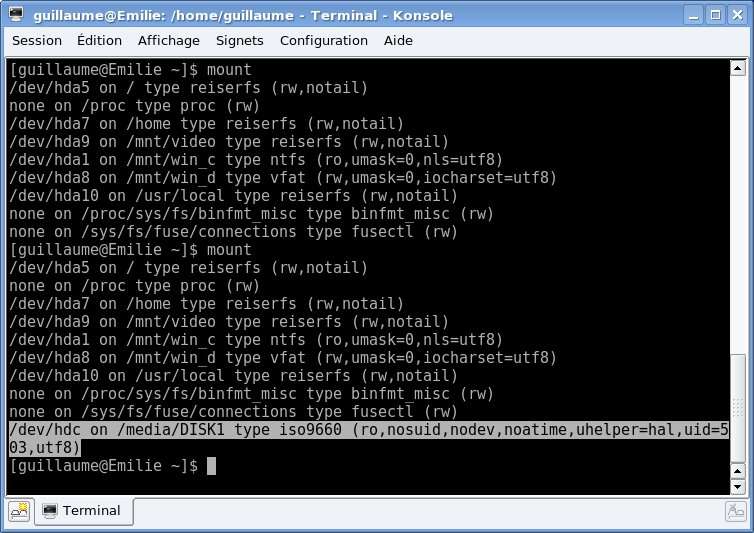Viewport: 754px width, 533px height.
Task: Click the new session icon beside Terminal tab
Action: pyautogui.click(x=20, y=511)
